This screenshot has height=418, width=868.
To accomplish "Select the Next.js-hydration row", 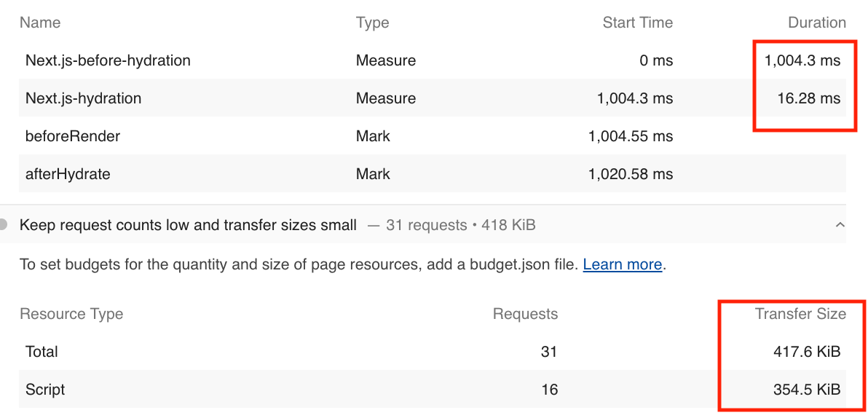I will click(x=433, y=98).
